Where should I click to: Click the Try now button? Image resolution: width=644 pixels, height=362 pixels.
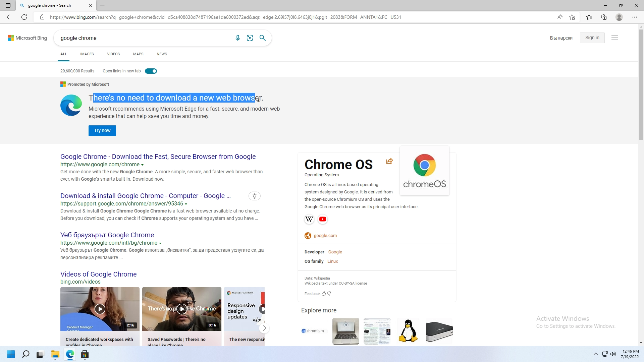[102, 131]
